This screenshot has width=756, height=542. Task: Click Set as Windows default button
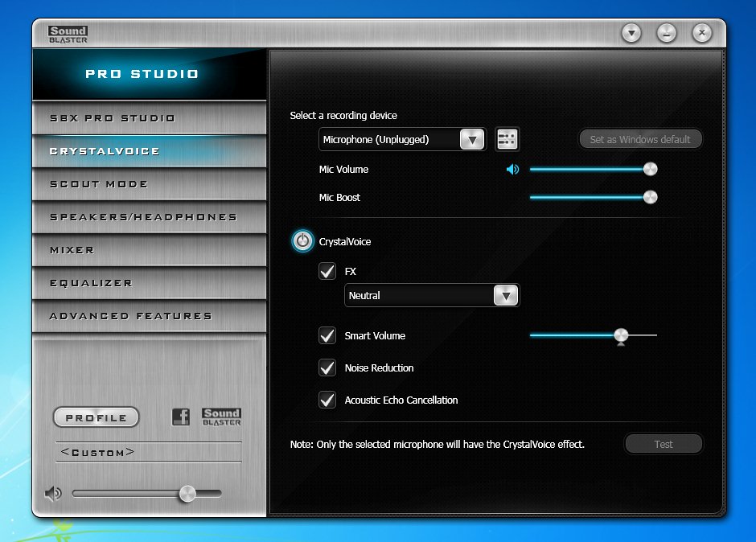[640, 139]
